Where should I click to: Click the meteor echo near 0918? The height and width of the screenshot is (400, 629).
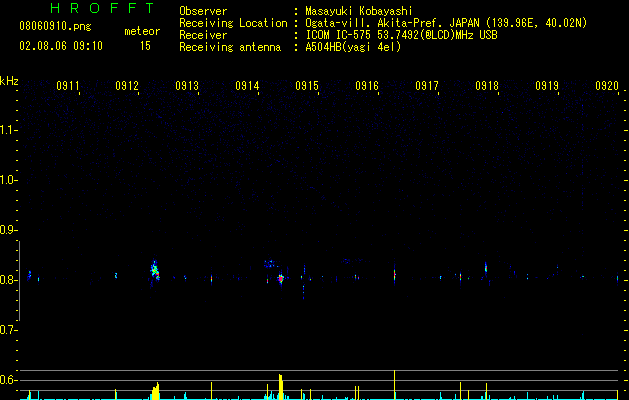pos(486,268)
